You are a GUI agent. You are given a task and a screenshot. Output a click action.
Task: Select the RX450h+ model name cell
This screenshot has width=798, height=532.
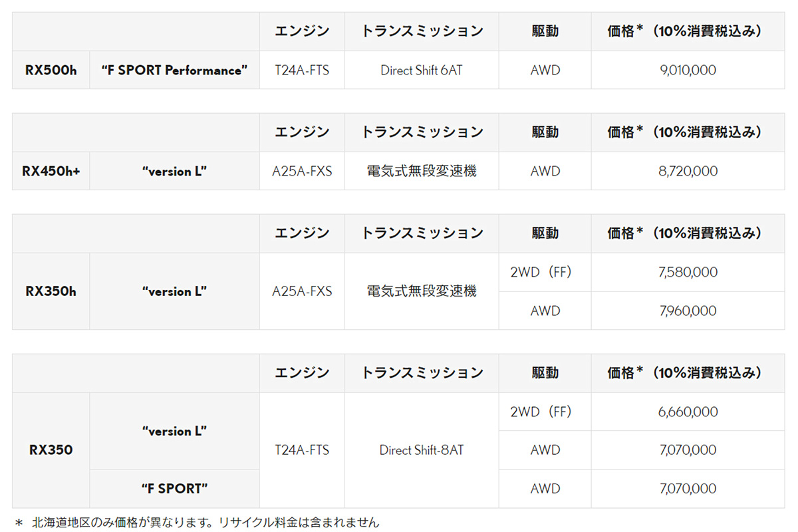(51, 172)
